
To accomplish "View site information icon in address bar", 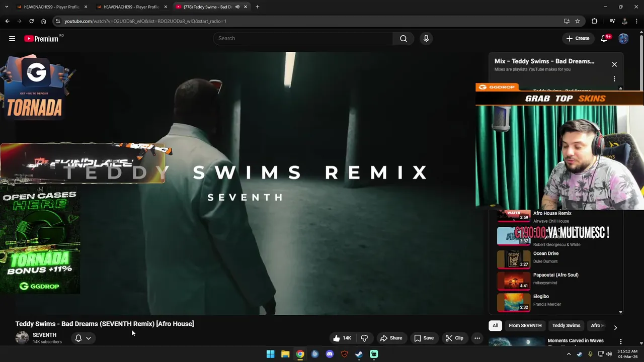I will 58,21.
